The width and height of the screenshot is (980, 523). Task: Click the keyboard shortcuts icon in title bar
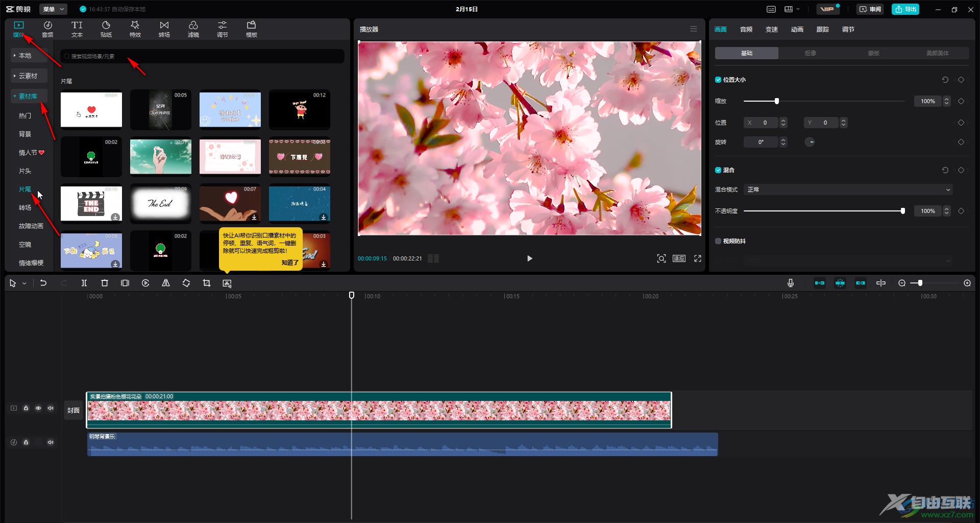coord(771,9)
